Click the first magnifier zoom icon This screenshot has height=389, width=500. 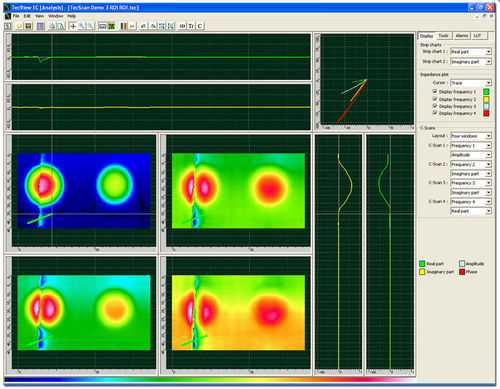(x=81, y=26)
